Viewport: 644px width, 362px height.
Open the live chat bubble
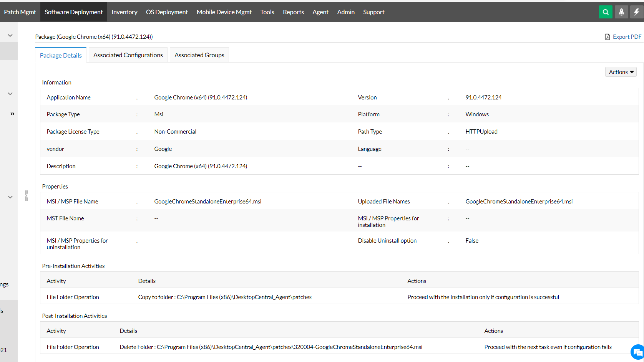pyautogui.click(x=638, y=352)
